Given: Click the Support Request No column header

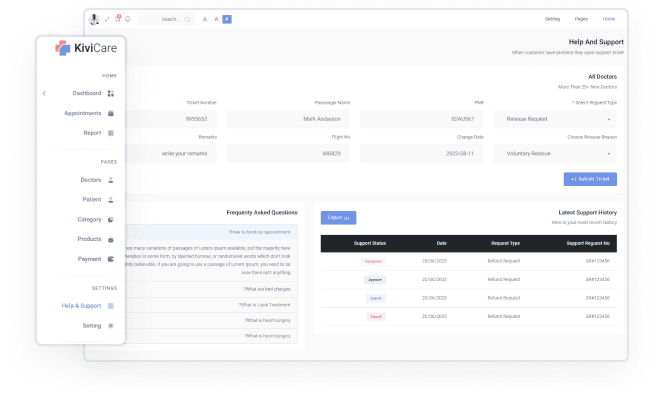Looking at the screenshot, I should tap(588, 244).
